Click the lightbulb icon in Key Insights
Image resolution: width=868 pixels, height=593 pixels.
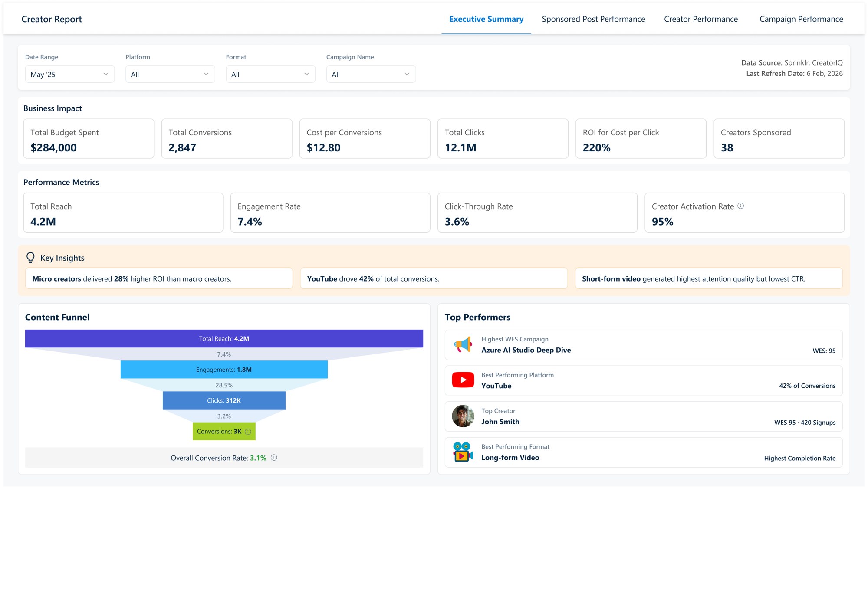[x=30, y=258]
